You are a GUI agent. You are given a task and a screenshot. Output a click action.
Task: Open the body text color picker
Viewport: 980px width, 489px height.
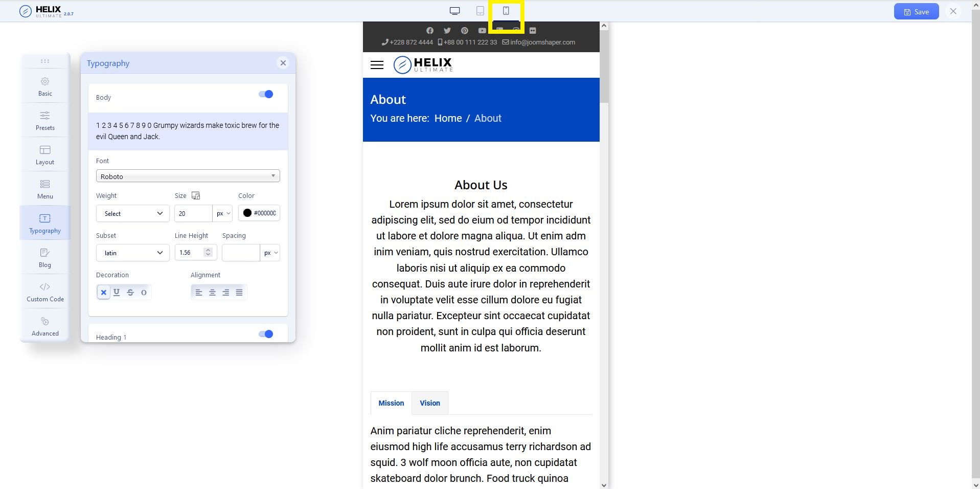[247, 213]
